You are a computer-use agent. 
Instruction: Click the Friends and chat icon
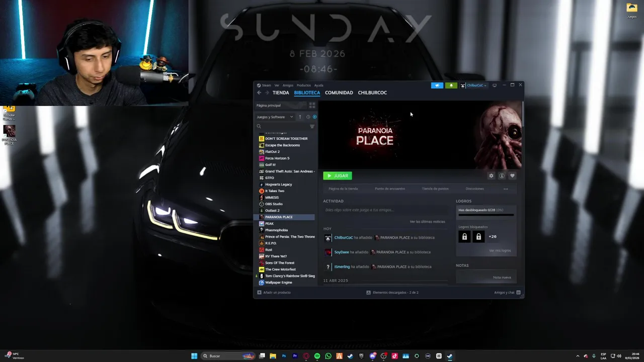click(518, 293)
